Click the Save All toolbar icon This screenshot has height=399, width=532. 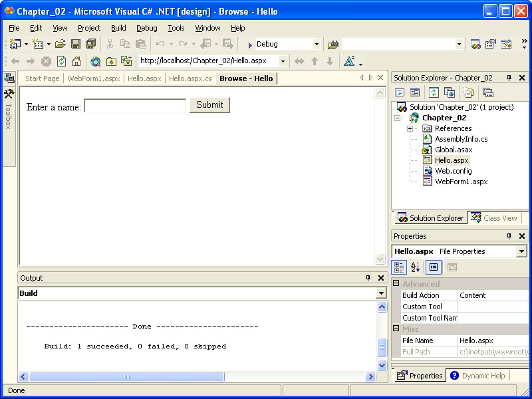click(x=90, y=44)
